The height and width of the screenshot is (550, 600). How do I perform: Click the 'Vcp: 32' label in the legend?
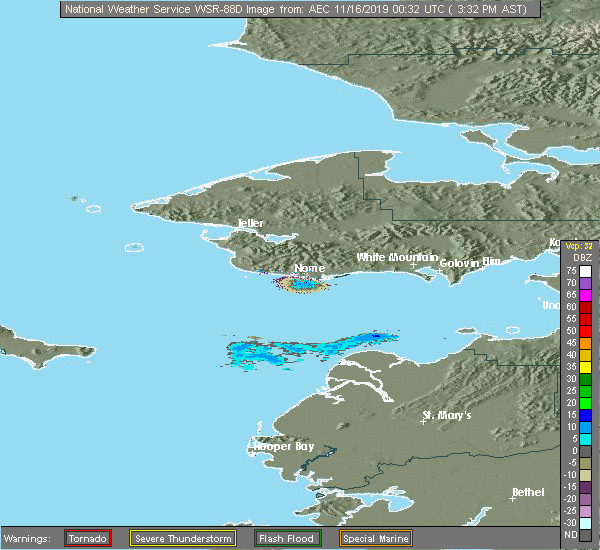pyautogui.click(x=579, y=246)
